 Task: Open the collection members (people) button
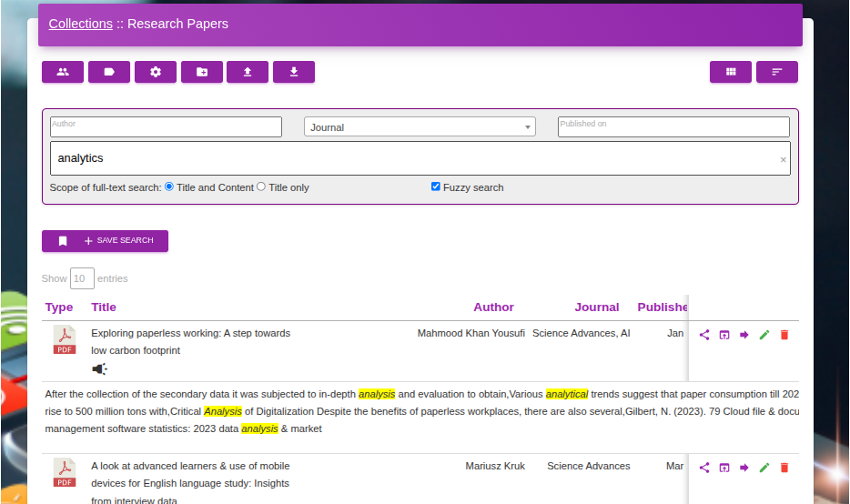point(63,72)
